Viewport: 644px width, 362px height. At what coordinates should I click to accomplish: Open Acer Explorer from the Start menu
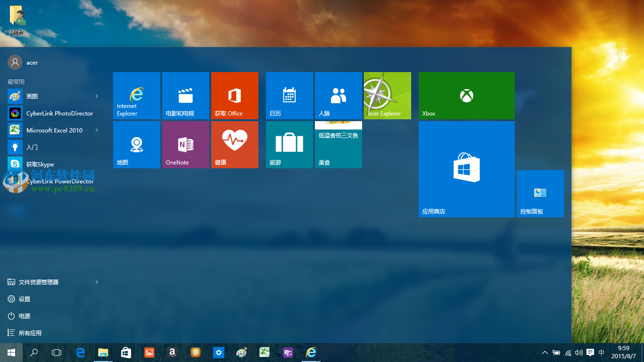click(387, 96)
